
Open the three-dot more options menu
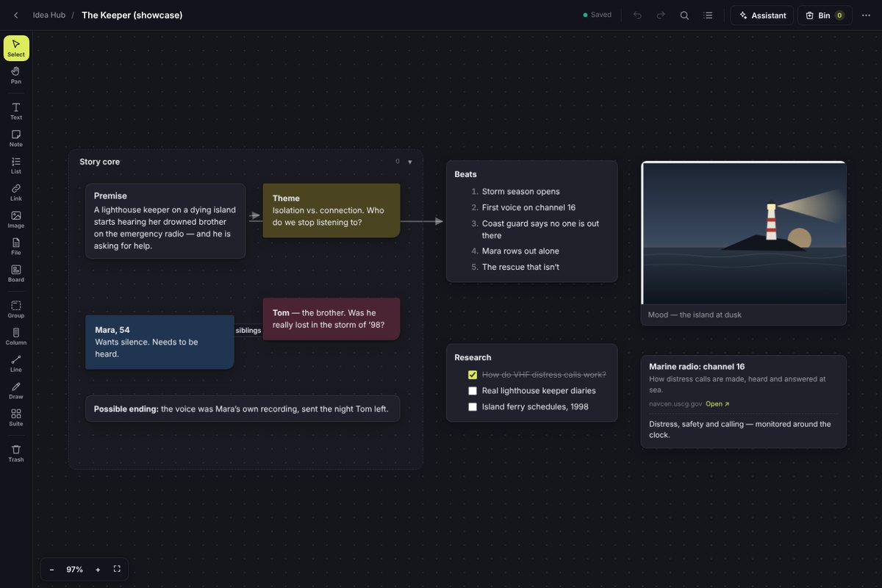point(866,15)
